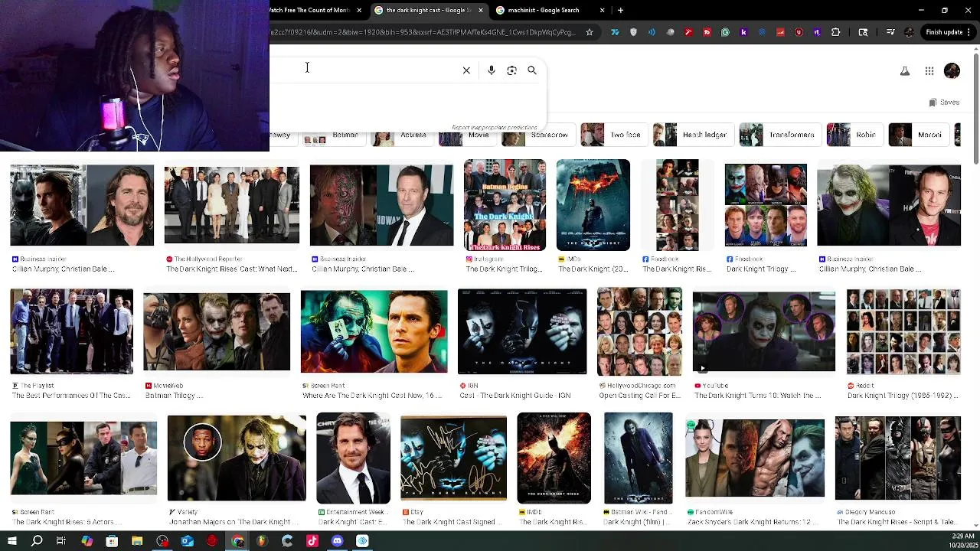
Task: Launch Microsoft Store from taskbar
Action: tap(112, 541)
